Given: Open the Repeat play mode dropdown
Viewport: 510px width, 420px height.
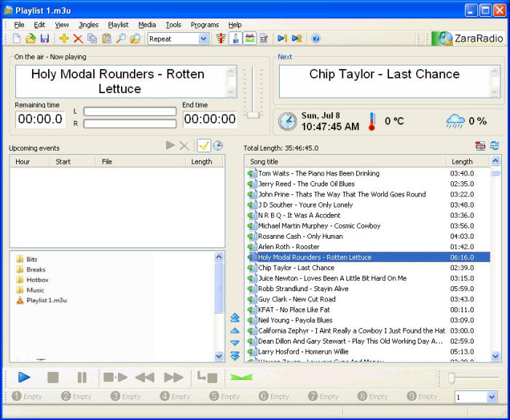Looking at the screenshot, I should (203, 39).
